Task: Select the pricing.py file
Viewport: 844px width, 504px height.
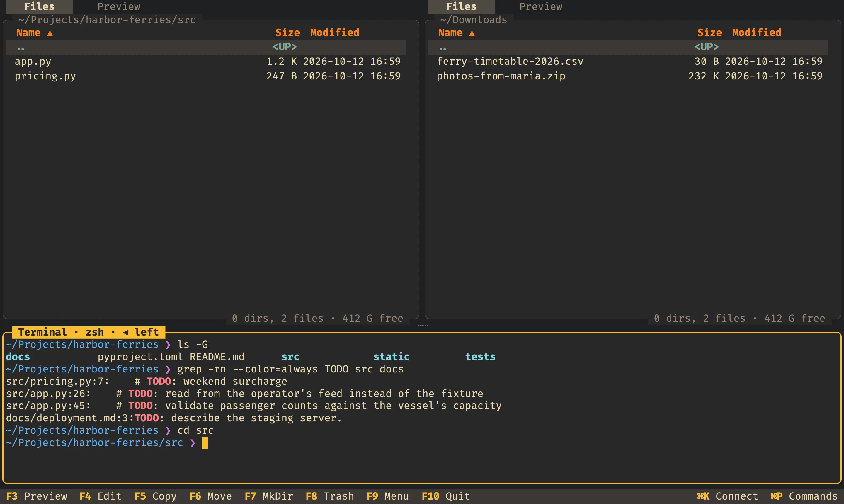Action: click(x=205, y=76)
